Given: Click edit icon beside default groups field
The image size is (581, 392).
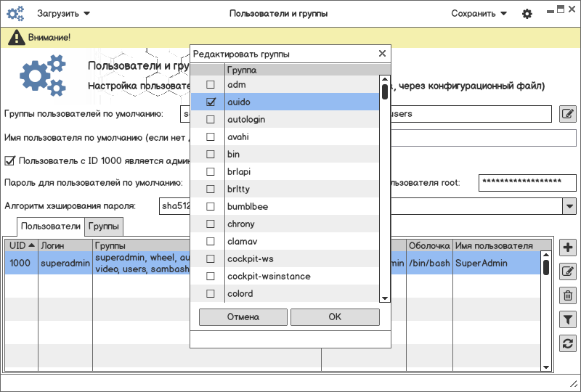Looking at the screenshot, I should (x=568, y=114).
